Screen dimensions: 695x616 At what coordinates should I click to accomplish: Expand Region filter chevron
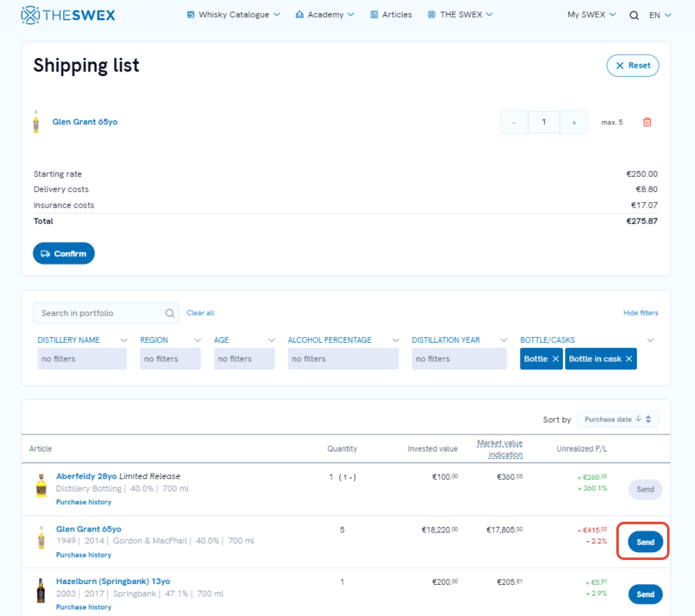[198, 340]
